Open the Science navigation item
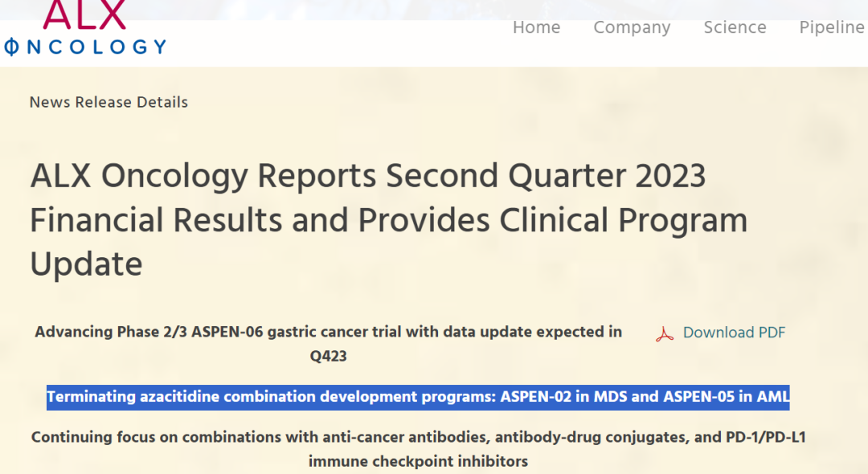Image resolution: width=868 pixels, height=474 pixels. click(735, 27)
